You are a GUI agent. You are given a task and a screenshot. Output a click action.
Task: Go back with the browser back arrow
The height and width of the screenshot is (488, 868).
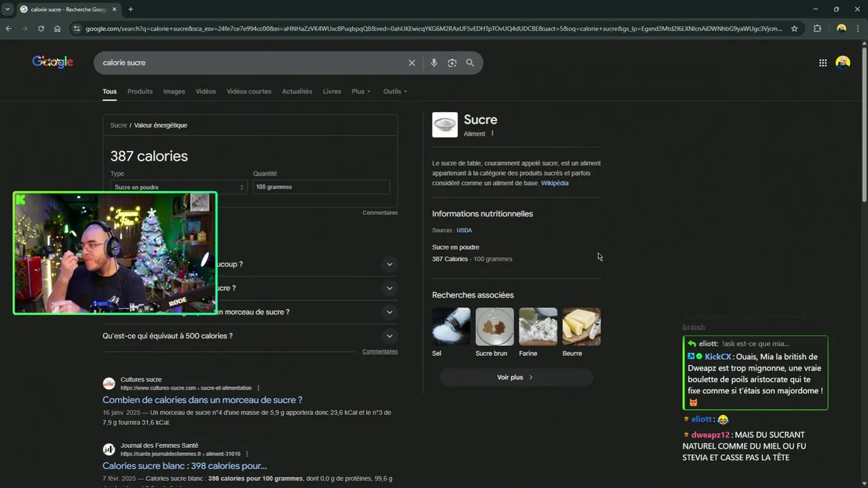(x=9, y=28)
